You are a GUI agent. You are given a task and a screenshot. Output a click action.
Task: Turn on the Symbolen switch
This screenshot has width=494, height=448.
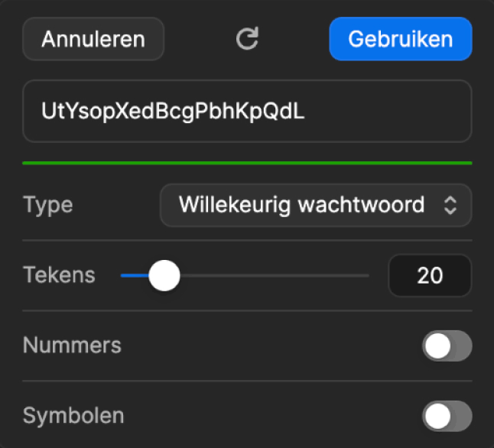447,417
